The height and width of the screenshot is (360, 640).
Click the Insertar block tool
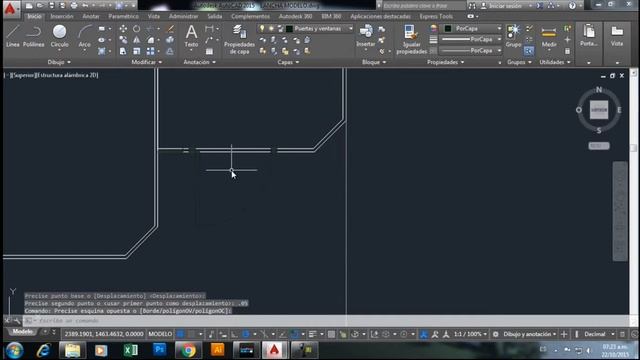(x=366, y=36)
